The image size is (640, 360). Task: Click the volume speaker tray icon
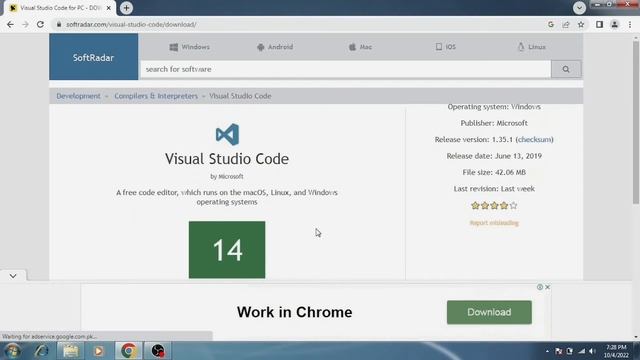(593, 351)
